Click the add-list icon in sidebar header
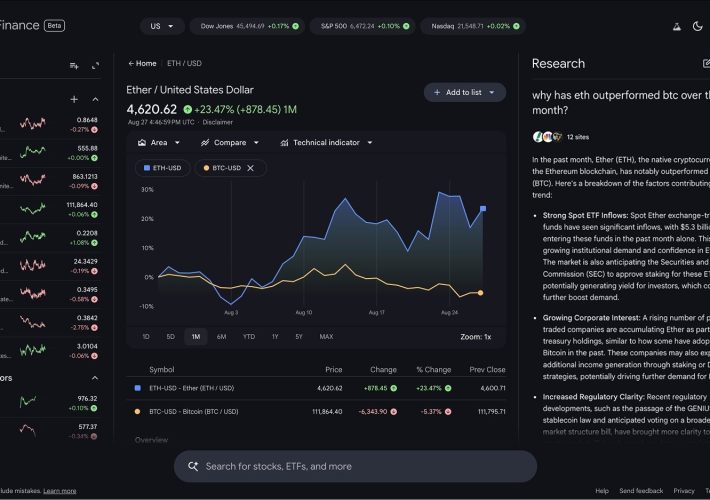 click(74, 66)
